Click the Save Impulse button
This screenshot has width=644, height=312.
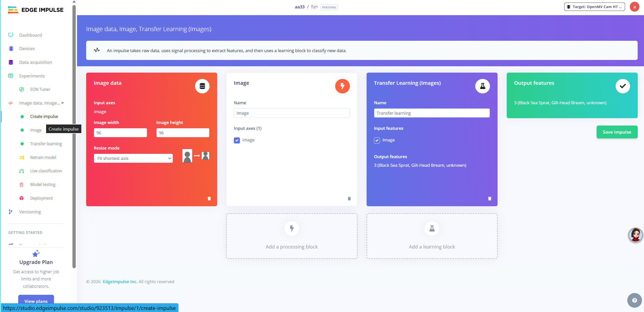coord(617,132)
